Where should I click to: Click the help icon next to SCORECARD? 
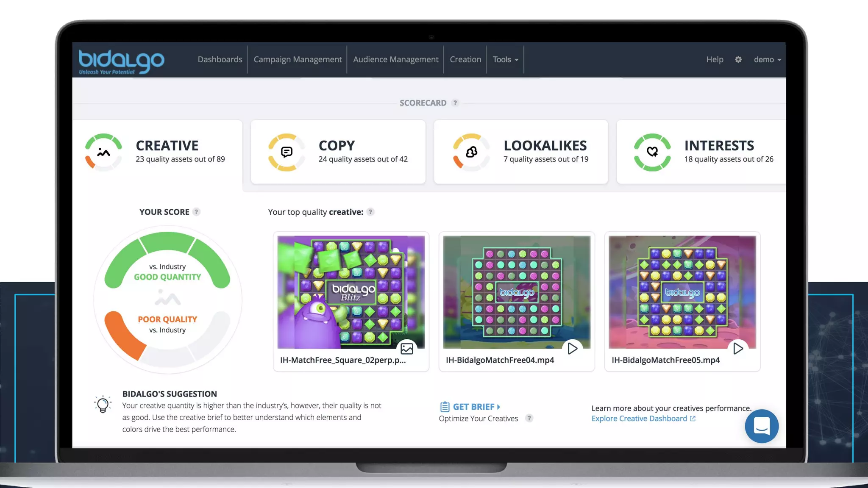[455, 103]
